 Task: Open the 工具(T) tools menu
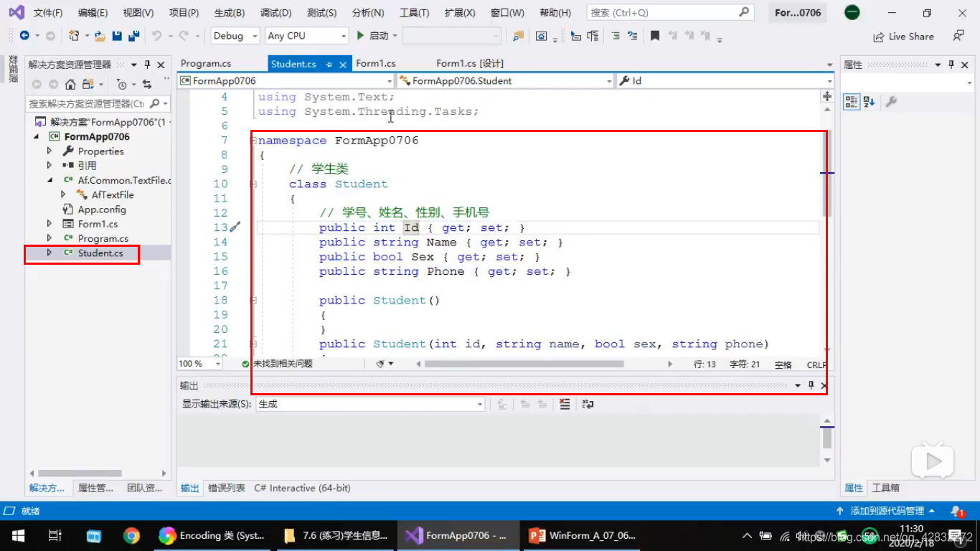point(414,13)
